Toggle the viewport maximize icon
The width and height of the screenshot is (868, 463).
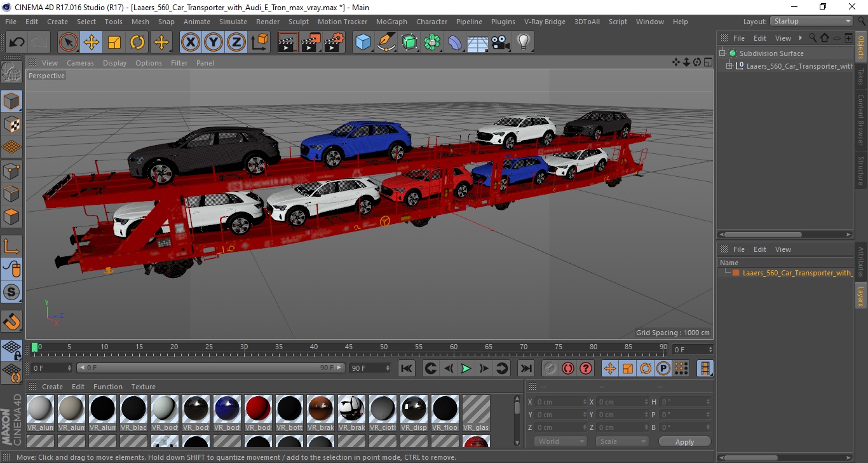707,62
